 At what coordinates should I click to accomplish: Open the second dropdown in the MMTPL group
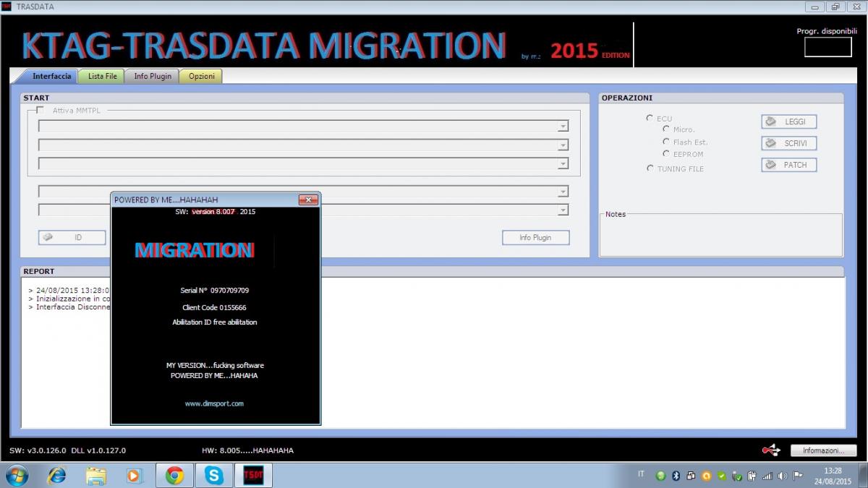click(x=563, y=145)
